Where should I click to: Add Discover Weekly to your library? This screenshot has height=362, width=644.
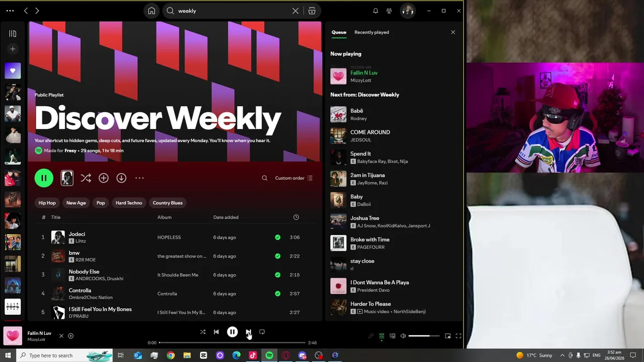pos(104,178)
